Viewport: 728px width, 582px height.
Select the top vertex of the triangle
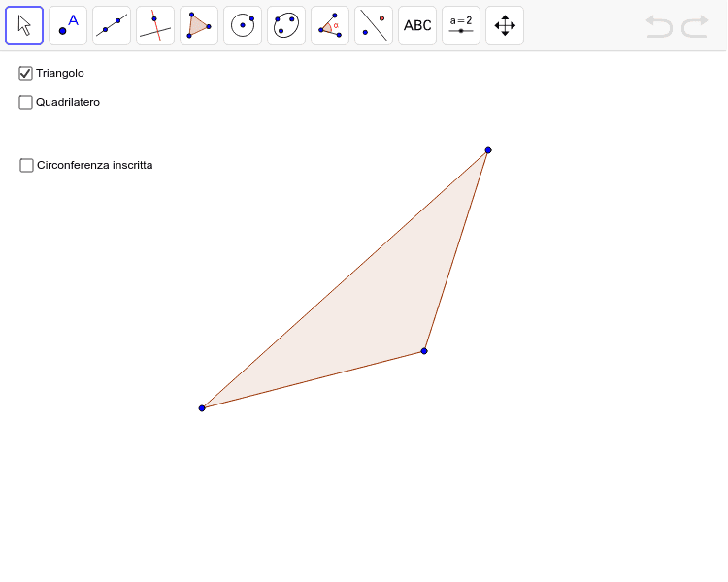coord(488,150)
